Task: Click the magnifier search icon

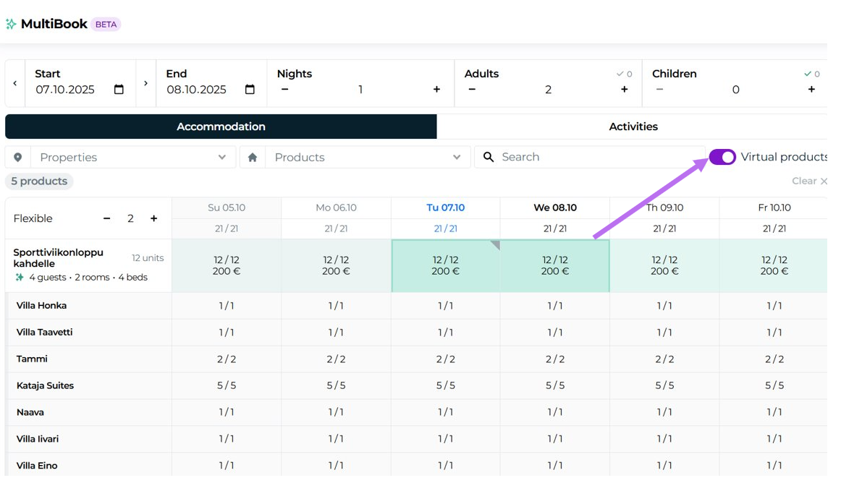Action: [489, 157]
